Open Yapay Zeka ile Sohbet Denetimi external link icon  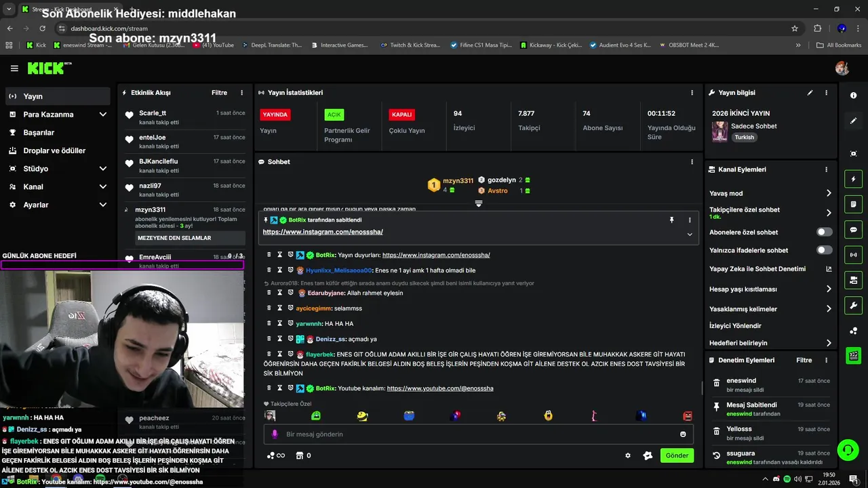coord(828,269)
